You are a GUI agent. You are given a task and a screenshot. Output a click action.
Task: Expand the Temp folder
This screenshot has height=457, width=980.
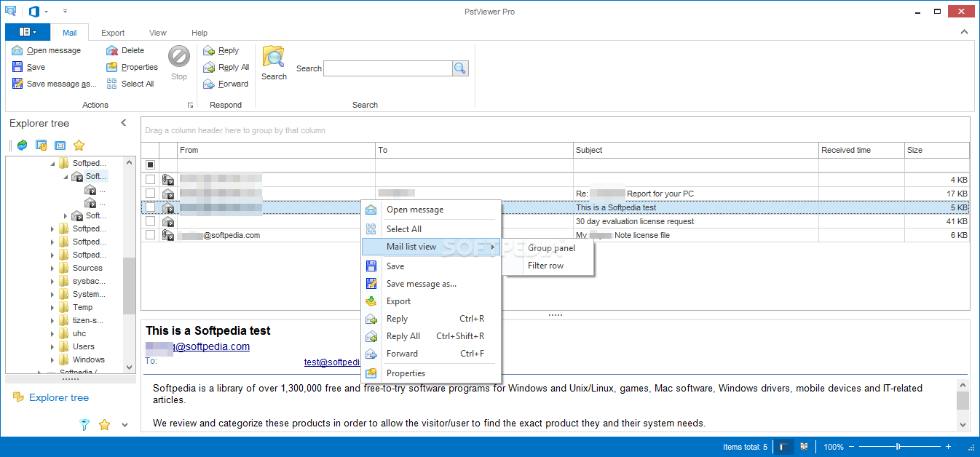pyautogui.click(x=52, y=307)
